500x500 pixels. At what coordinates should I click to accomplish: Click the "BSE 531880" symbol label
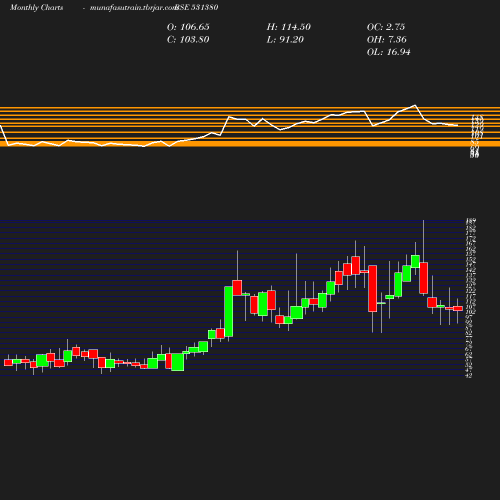(x=197, y=7)
